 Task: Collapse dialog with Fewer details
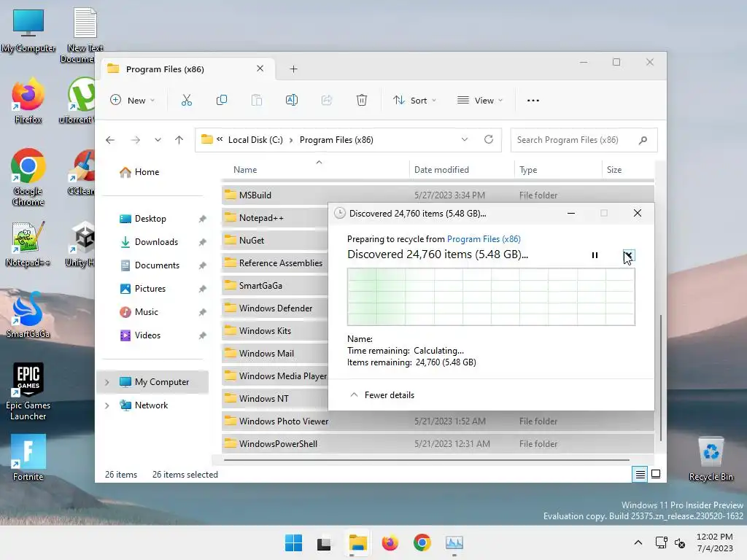coord(382,394)
